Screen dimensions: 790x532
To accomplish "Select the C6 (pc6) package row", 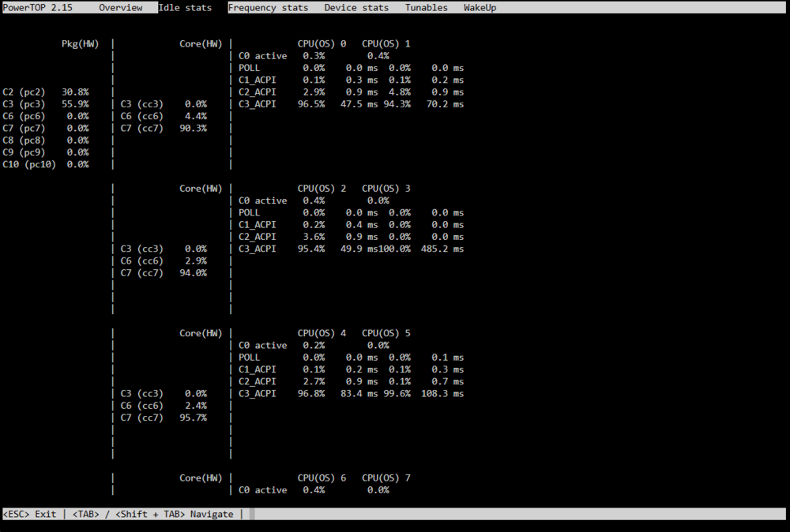I will pos(46,116).
